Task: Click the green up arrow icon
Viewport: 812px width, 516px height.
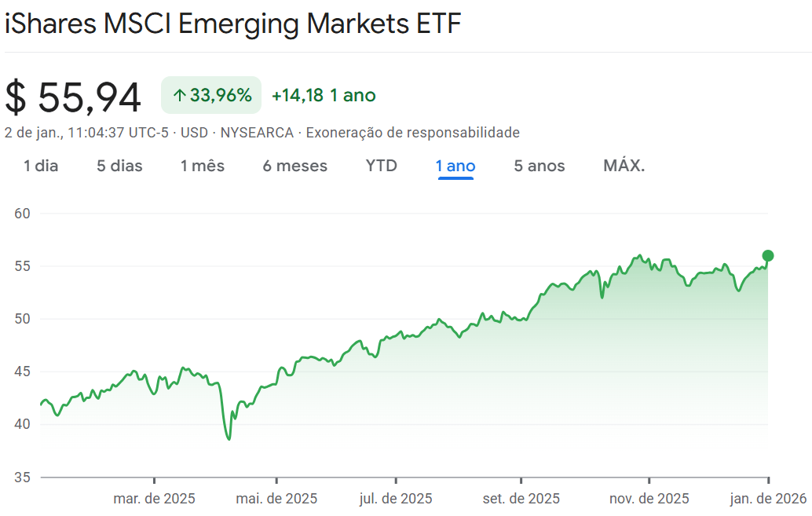Action: 179,96
